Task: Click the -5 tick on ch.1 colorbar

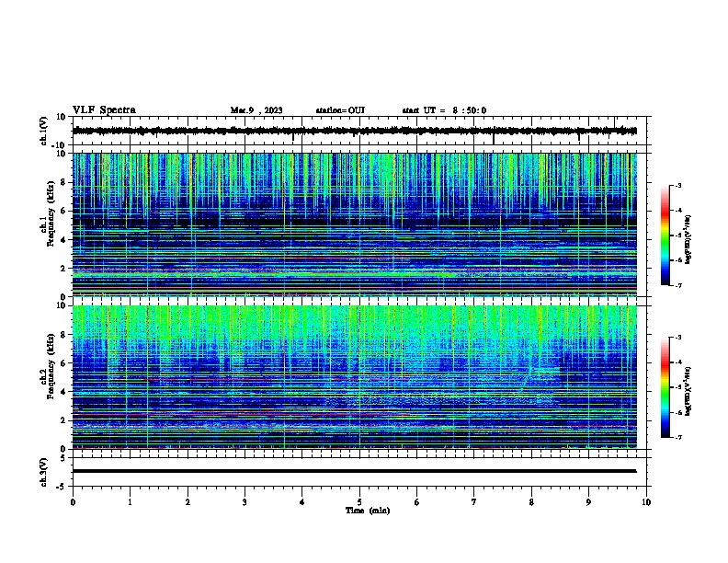Action: [678, 236]
